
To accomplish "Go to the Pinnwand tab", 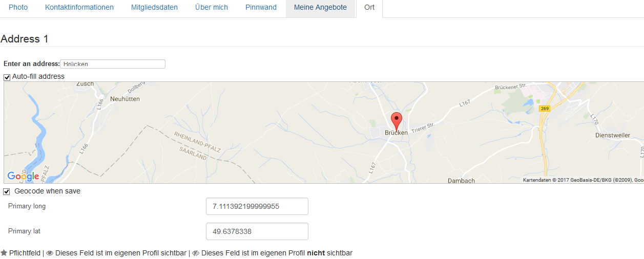I will 261,8.
